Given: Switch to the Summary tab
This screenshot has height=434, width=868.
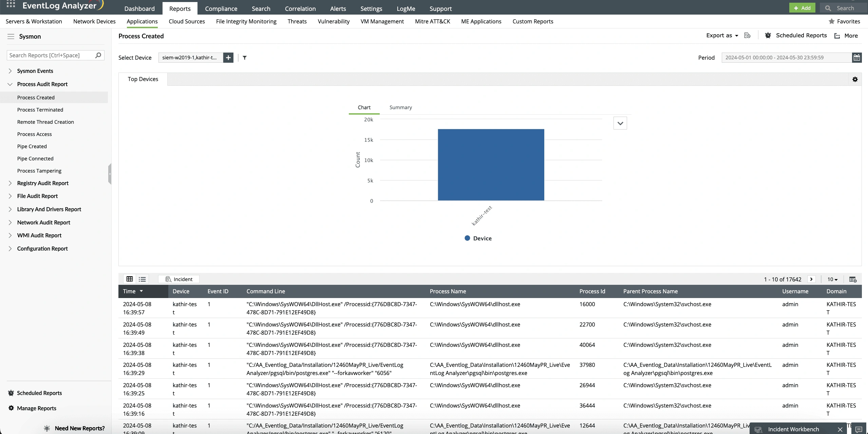Looking at the screenshot, I should coord(400,107).
